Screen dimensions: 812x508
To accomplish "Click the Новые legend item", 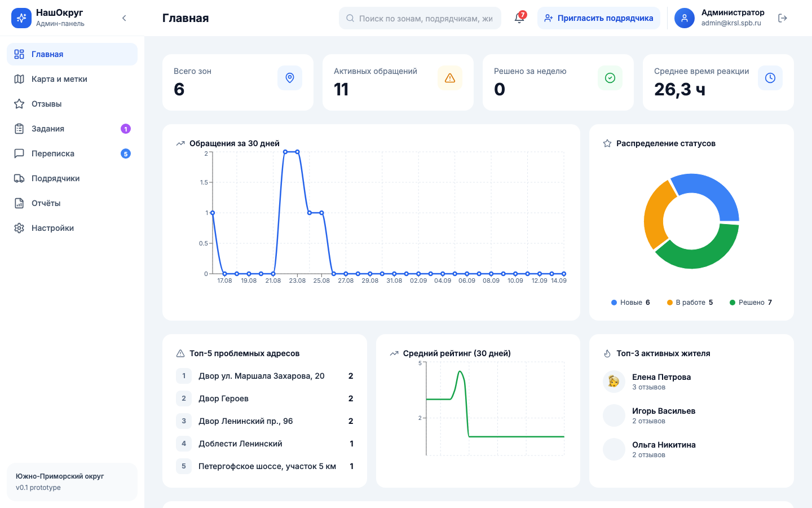I will [630, 303].
